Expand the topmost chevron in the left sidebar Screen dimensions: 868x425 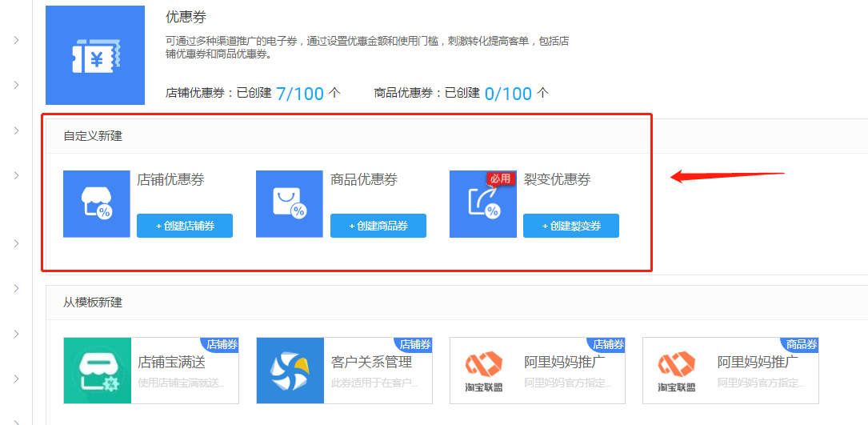pos(16,40)
